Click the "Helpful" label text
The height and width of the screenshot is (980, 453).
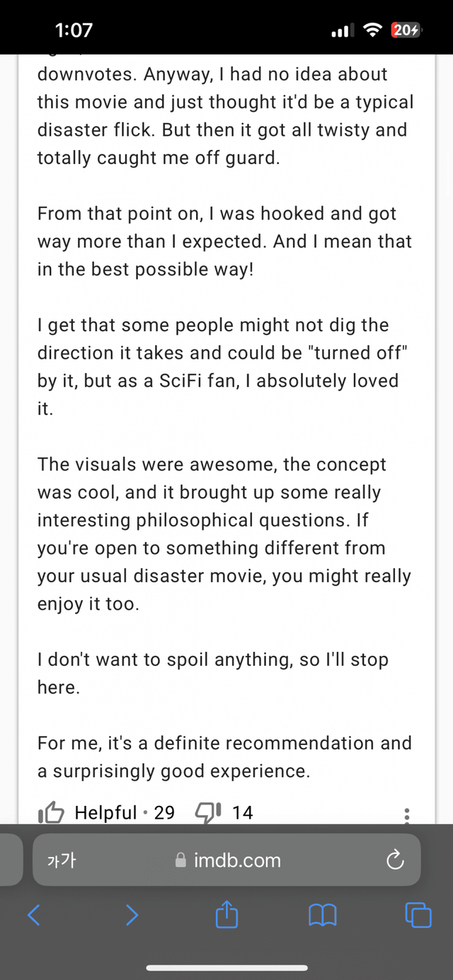click(x=105, y=813)
